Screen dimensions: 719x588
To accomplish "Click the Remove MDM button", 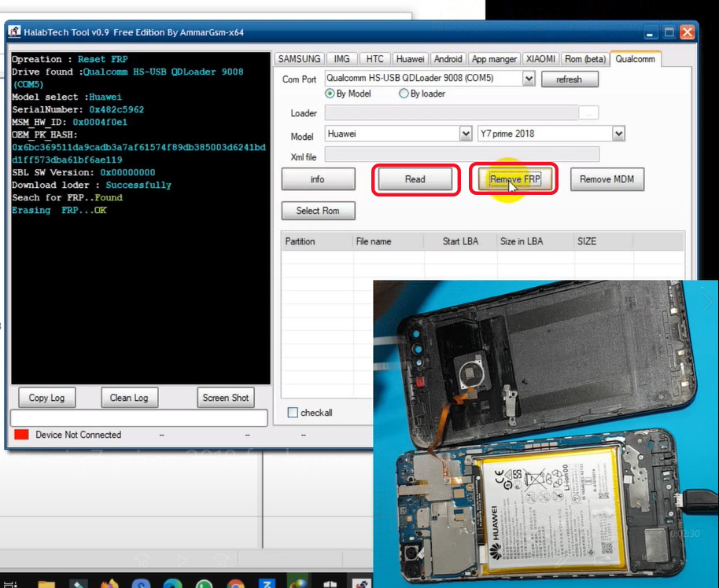I will pyautogui.click(x=607, y=179).
